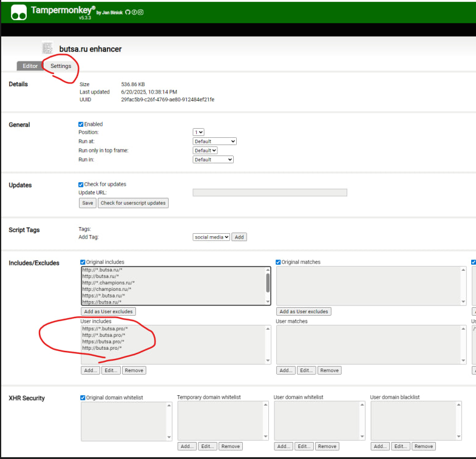Click Remove under User domain whitelist

coord(327,446)
